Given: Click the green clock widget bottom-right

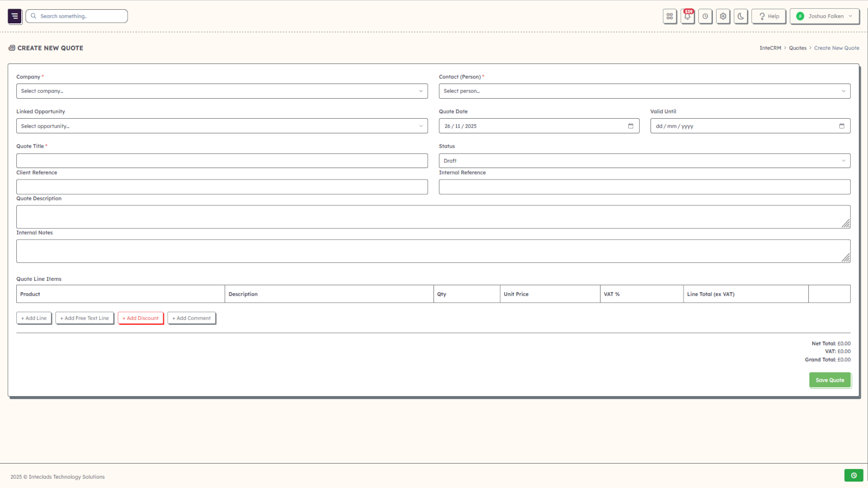Looking at the screenshot, I should pos(853,476).
